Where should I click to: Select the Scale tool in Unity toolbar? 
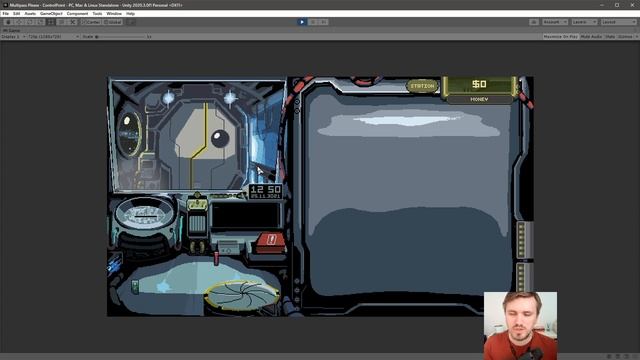(40, 22)
